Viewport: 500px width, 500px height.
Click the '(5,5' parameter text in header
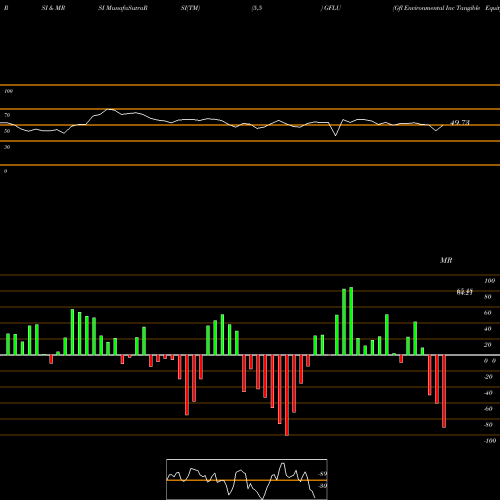257,8
